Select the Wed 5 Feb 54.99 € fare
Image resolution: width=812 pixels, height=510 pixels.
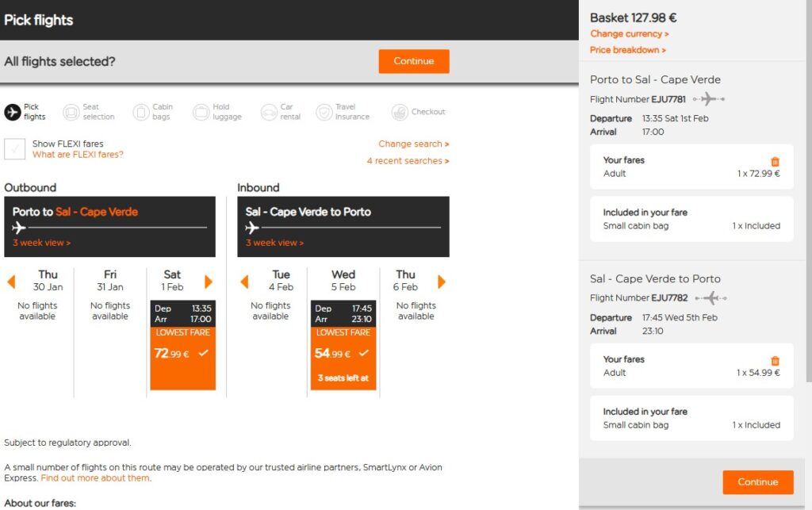[x=343, y=345]
